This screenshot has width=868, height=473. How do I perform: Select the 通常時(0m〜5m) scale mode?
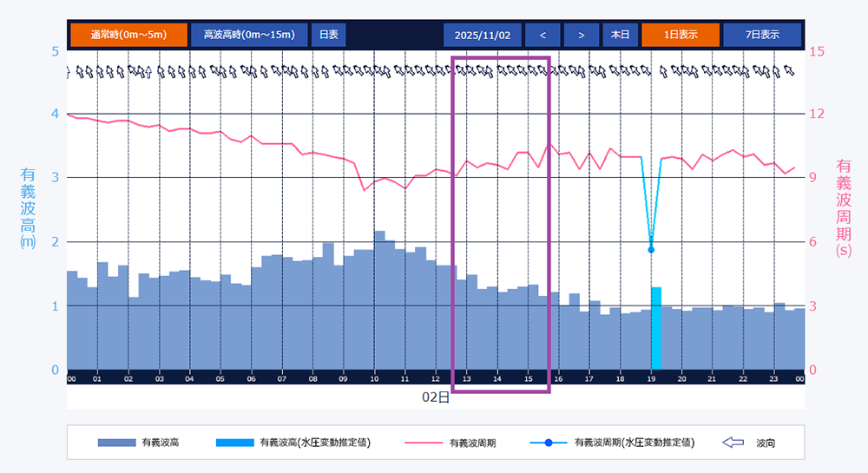point(128,35)
